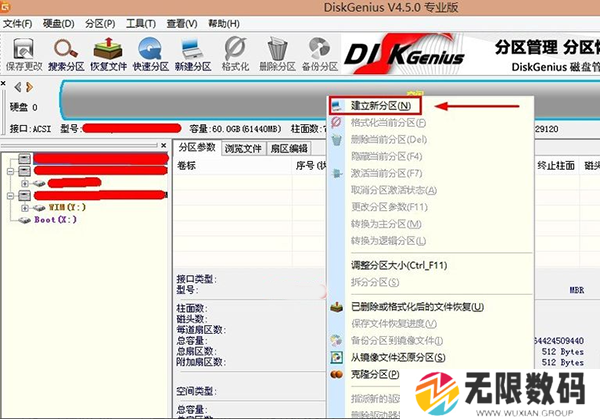The width and height of the screenshot is (600, 419).
Task: Open the 查看(V) menu
Action: (182, 24)
